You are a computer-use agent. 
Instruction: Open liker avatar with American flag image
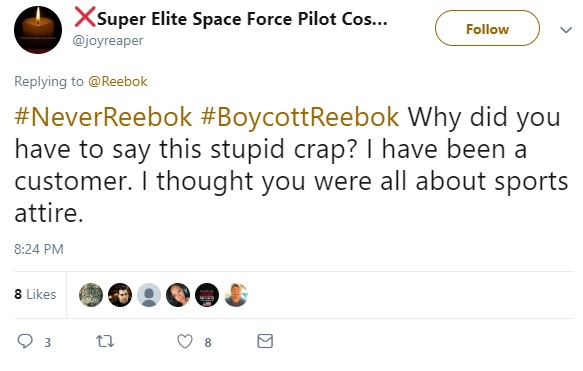(207, 295)
